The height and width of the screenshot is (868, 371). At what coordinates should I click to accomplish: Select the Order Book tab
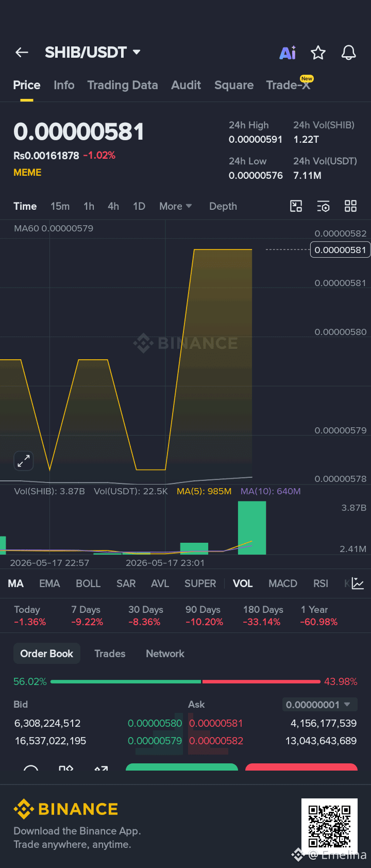pos(47,654)
